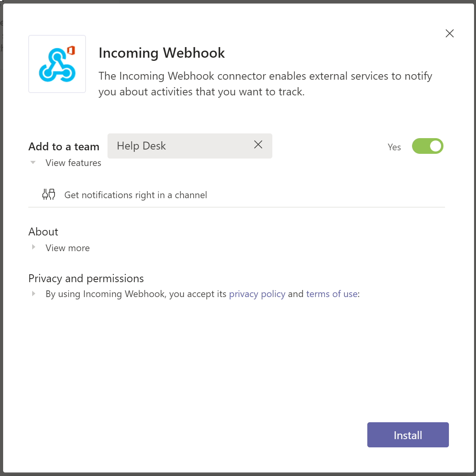Click the Add to a team label
Screen dimensions: 476x476
pyautogui.click(x=64, y=146)
